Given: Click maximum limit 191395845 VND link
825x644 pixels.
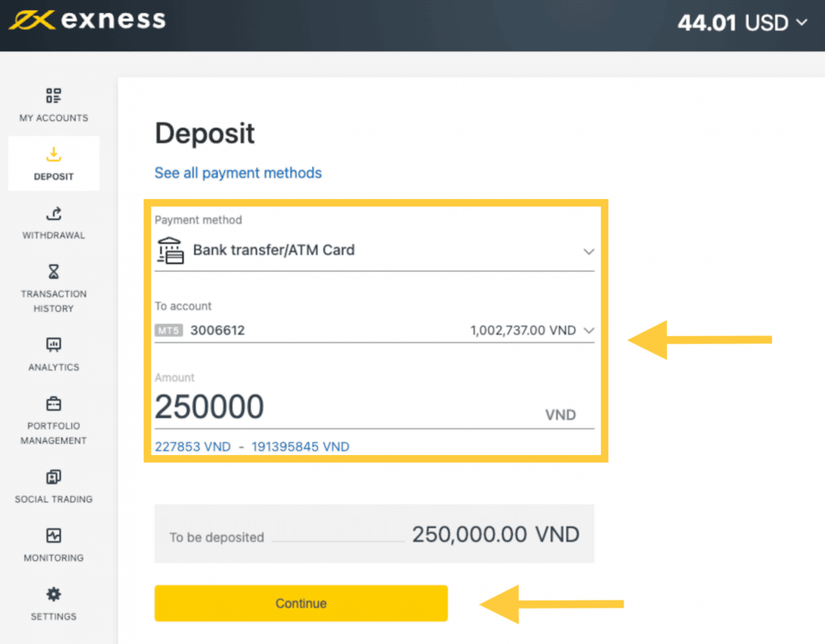Looking at the screenshot, I should click(301, 447).
